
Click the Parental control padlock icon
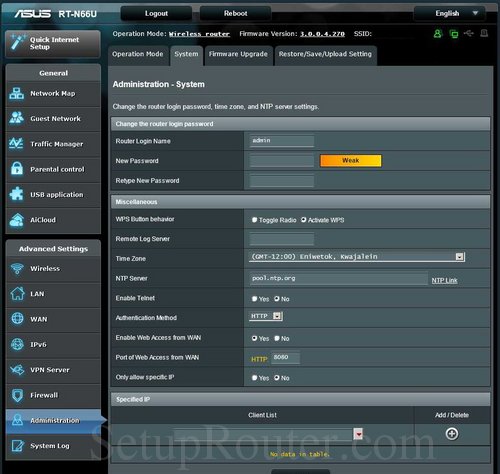tap(17, 169)
